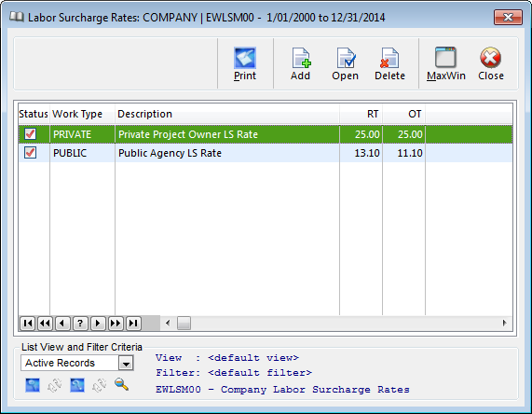
Task: Jump to first record navigation button
Action: click(27, 323)
